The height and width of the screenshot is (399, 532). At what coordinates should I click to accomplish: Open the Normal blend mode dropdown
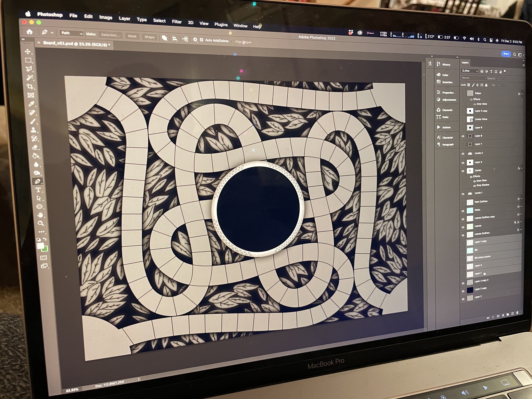(x=473, y=78)
